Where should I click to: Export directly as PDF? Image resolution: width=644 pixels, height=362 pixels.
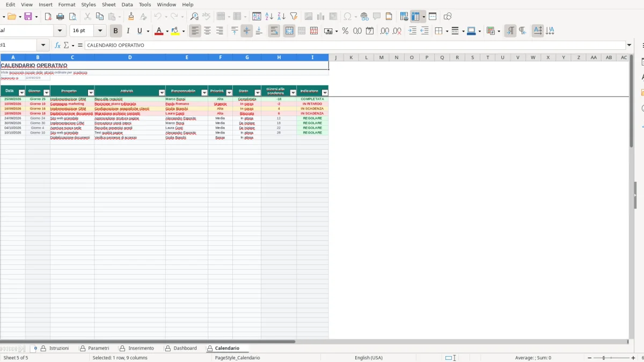[49, 17]
